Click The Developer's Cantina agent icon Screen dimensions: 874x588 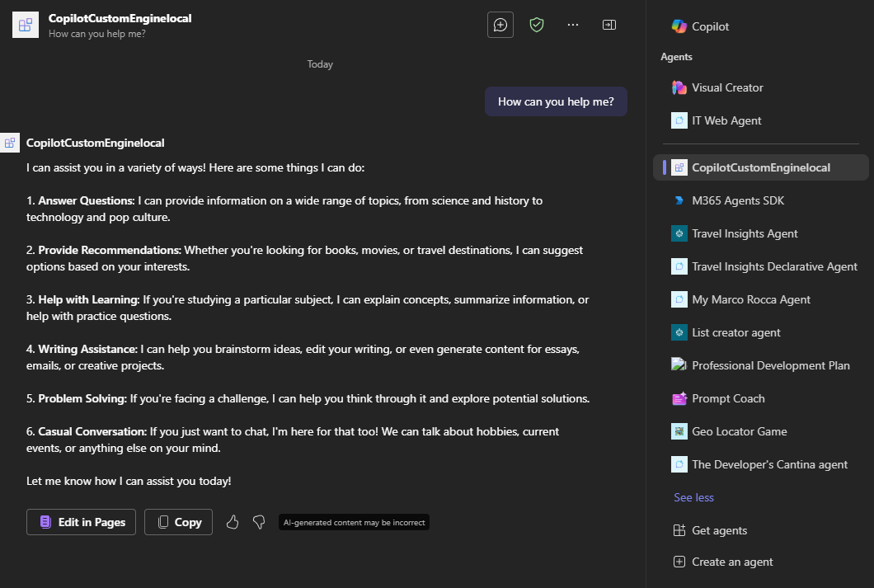679,464
